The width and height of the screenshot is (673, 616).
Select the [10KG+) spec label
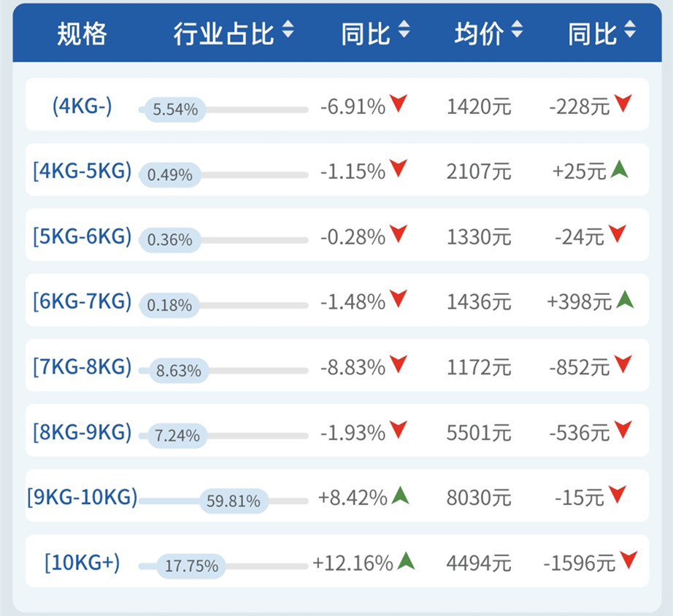pyautogui.click(x=82, y=563)
